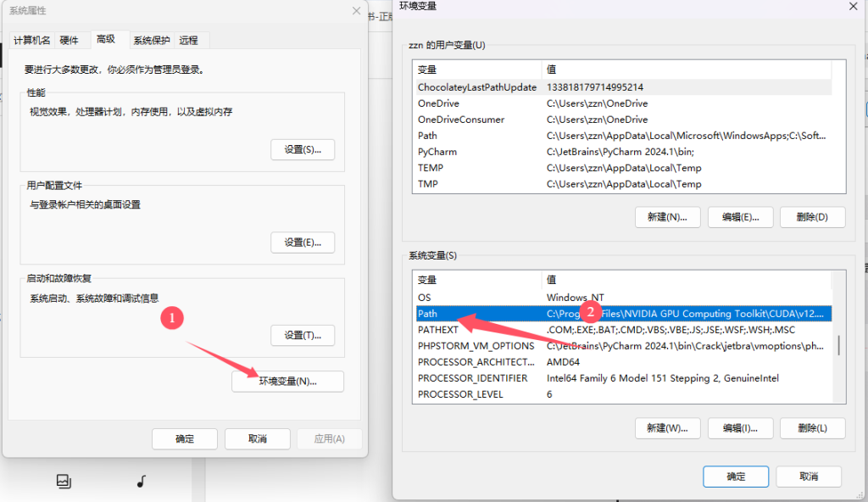Image resolution: width=868 pixels, height=502 pixels.
Task: Switch to the 计算机名 tab
Action: pos(32,40)
